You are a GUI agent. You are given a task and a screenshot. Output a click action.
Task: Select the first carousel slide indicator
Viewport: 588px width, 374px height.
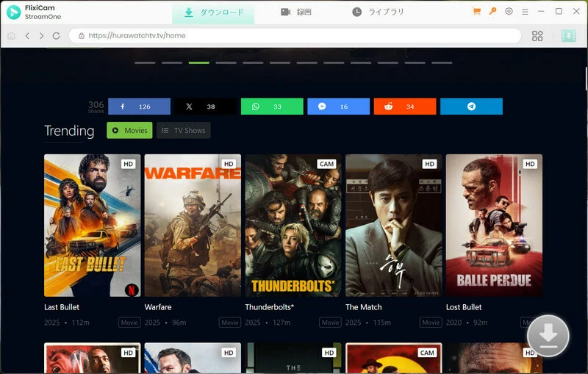pos(145,62)
